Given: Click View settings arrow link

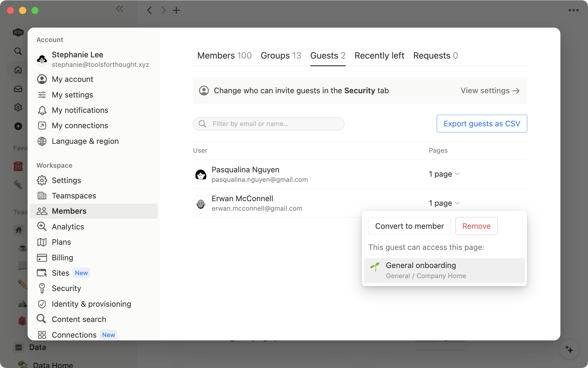Looking at the screenshot, I should point(490,90).
